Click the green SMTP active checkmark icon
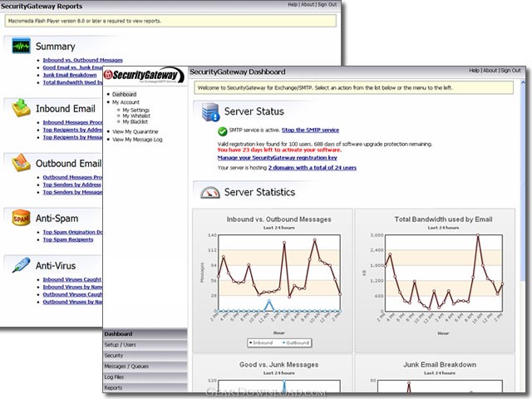The width and height of the screenshot is (532, 399). coord(222,131)
